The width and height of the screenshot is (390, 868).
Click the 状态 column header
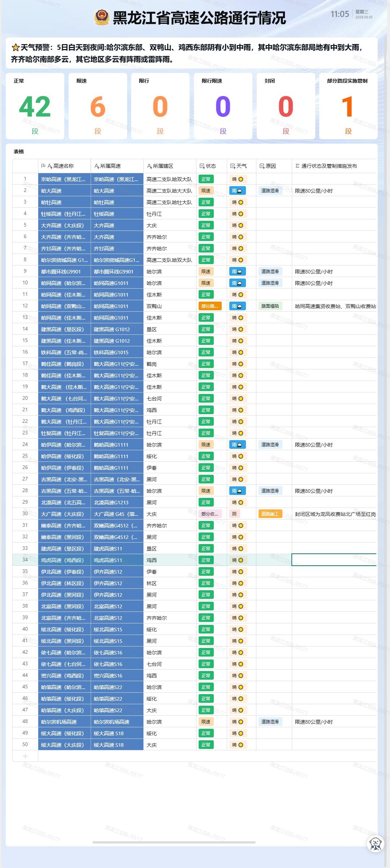coord(212,166)
